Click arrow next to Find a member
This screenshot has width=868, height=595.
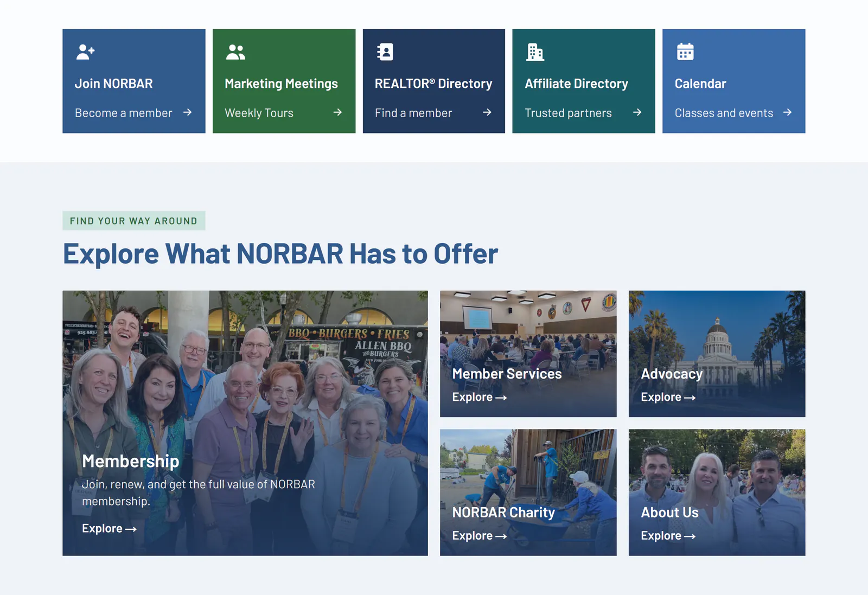[x=487, y=112]
